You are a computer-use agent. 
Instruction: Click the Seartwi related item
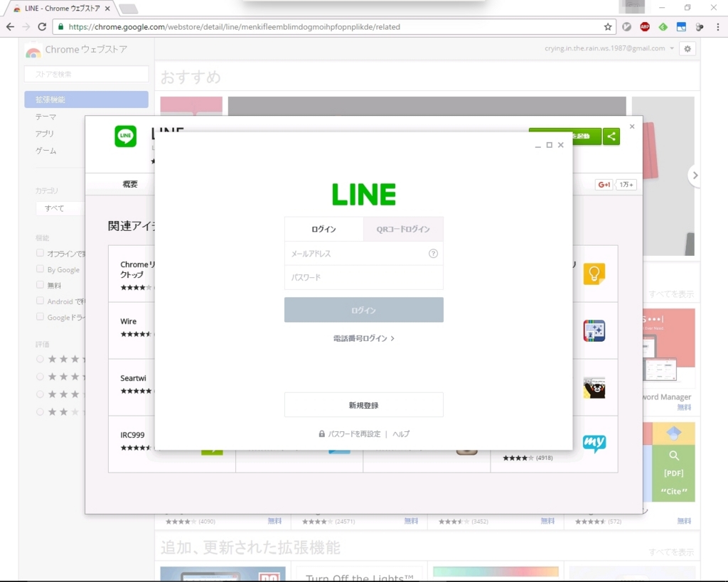click(x=132, y=387)
